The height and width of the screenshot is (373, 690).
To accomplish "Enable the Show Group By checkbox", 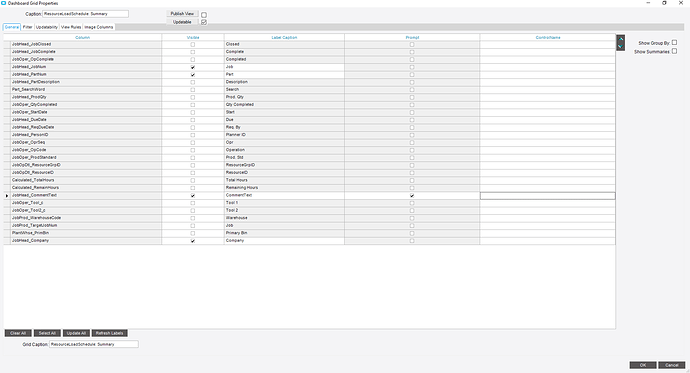I will (x=674, y=43).
